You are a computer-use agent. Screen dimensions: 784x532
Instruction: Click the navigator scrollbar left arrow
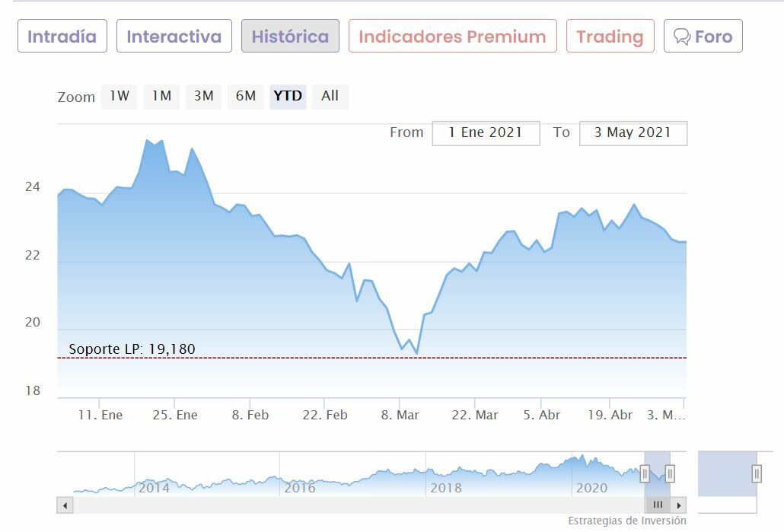point(65,505)
